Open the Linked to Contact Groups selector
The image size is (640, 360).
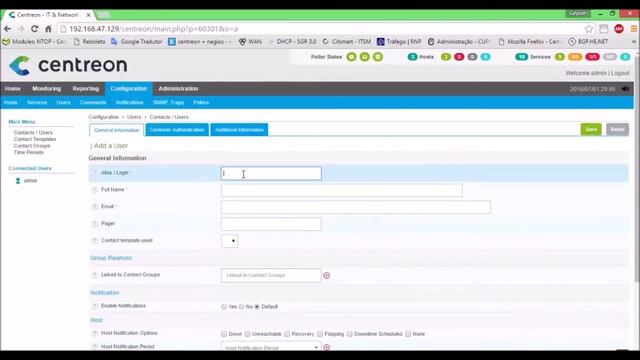pos(271,276)
